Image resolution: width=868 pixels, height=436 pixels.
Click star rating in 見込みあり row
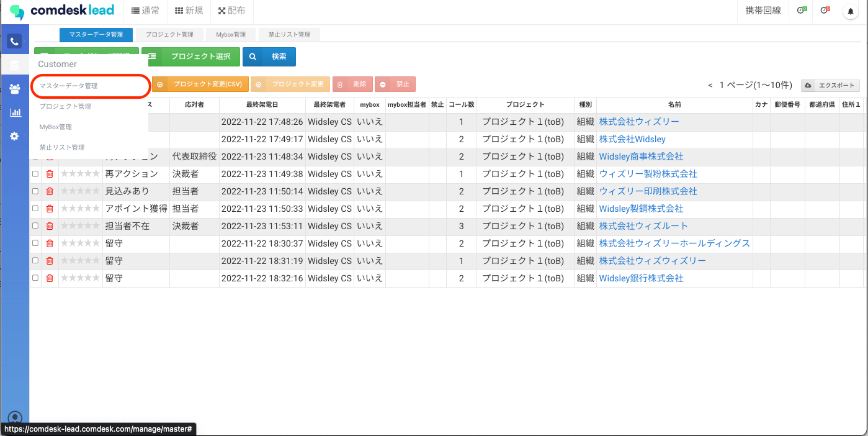point(80,191)
